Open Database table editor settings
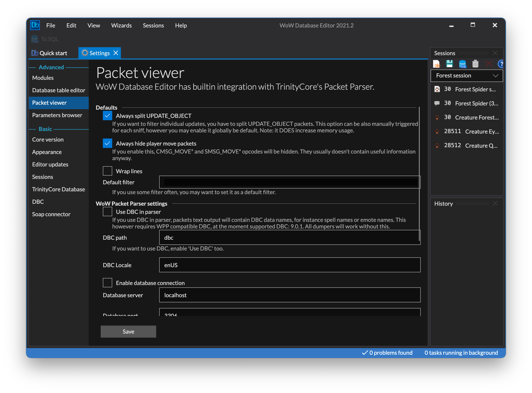This screenshot has width=532, height=393. [x=58, y=90]
